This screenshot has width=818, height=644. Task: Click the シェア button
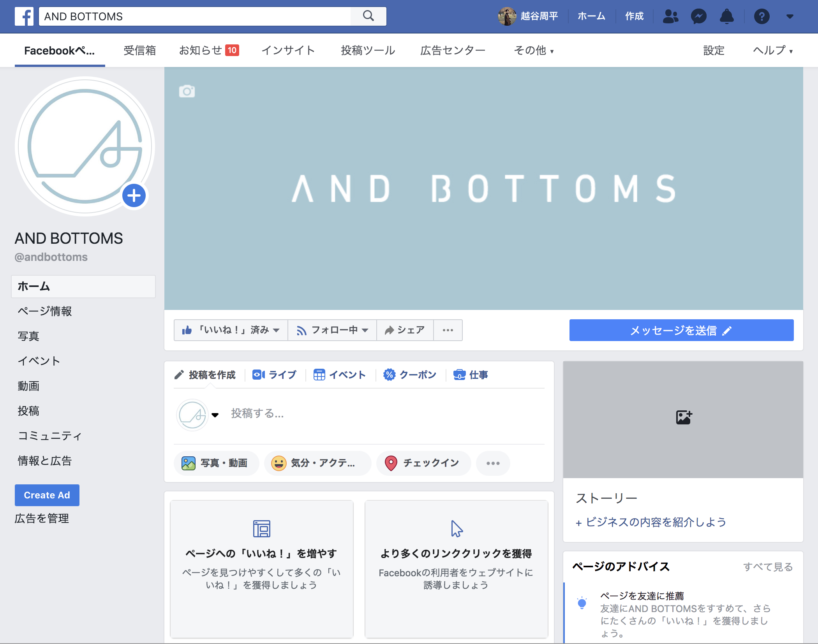tap(405, 330)
